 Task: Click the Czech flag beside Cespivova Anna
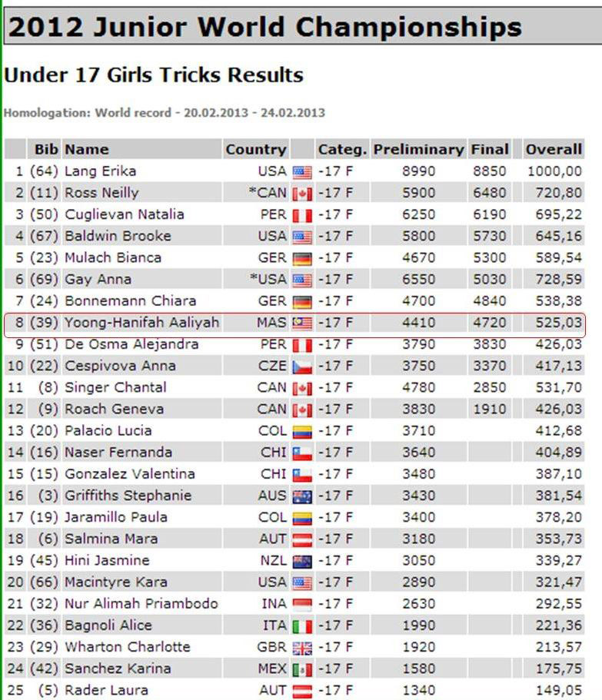[x=302, y=367]
